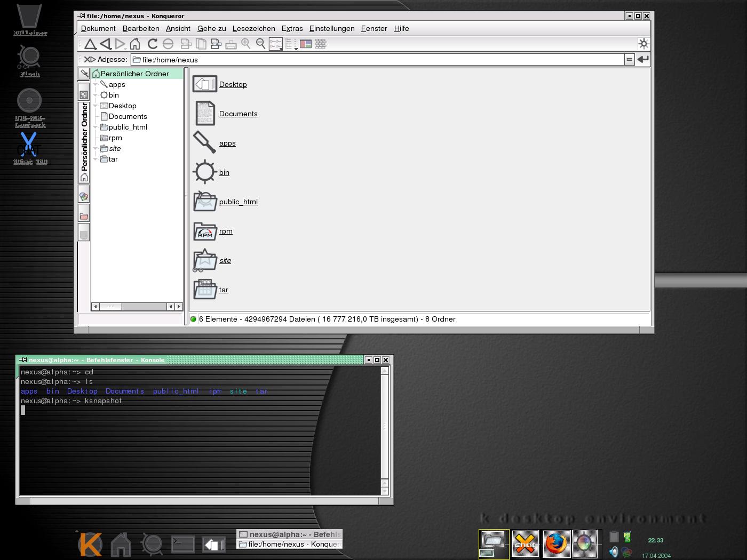Click the Paste toolbar icon

pyautogui.click(x=216, y=44)
